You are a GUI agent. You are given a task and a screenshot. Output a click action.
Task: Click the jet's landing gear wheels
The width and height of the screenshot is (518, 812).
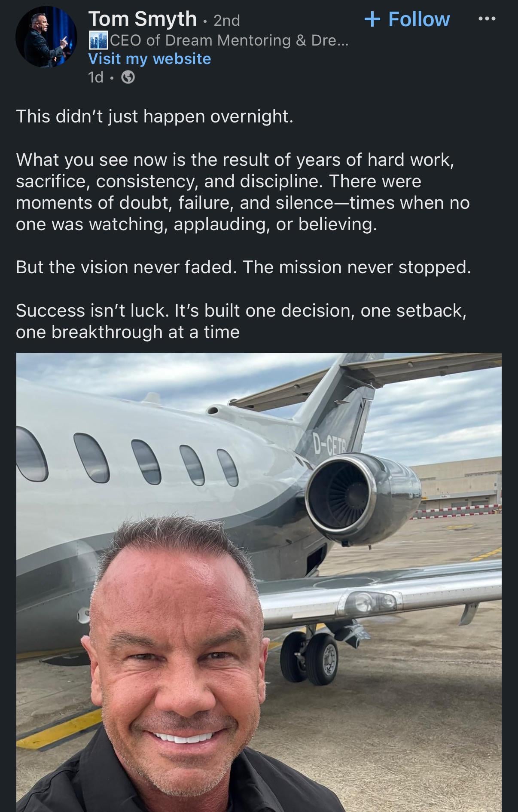(309, 657)
